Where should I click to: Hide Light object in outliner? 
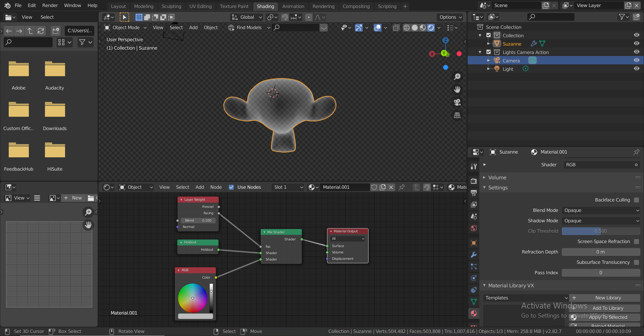pyautogui.click(x=636, y=69)
